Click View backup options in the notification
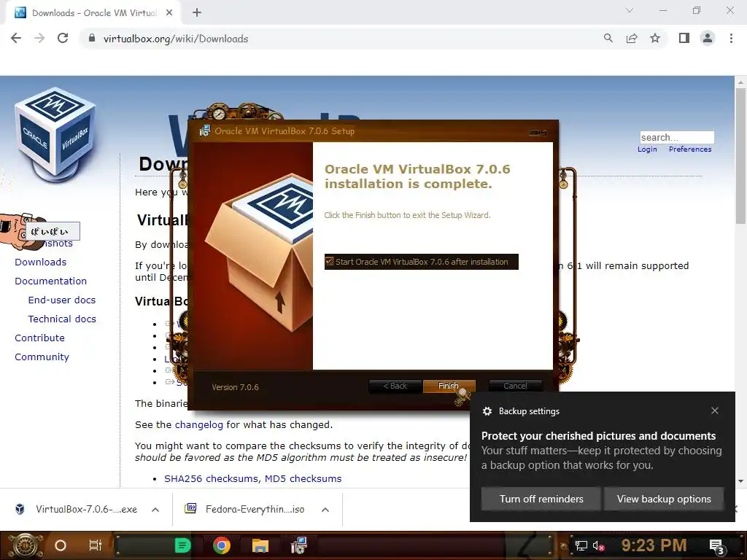 664,499
